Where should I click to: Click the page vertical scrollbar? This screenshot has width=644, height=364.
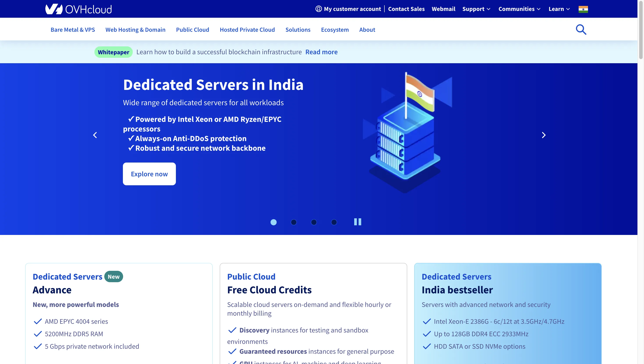click(640, 30)
